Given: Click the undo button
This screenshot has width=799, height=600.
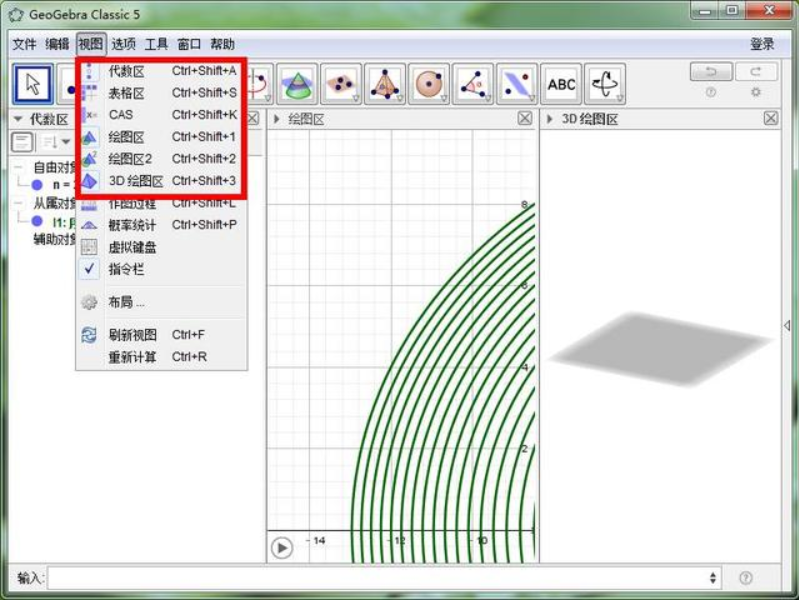Looking at the screenshot, I should 711,72.
